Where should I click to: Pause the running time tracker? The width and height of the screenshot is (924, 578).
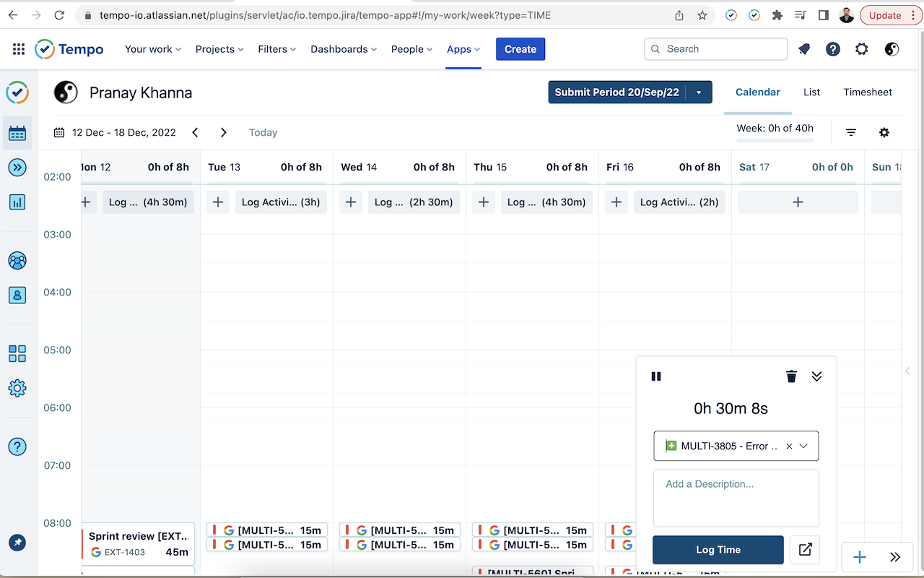tap(656, 376)
